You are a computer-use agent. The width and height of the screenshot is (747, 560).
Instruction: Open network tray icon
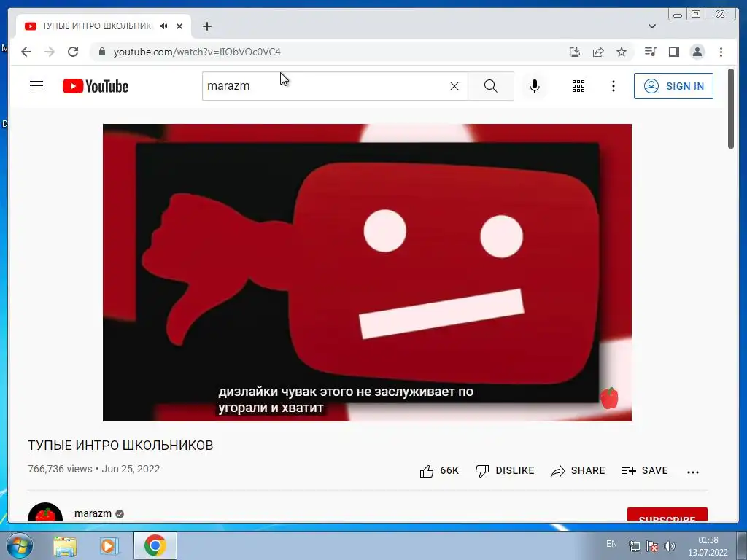(634, 546)
